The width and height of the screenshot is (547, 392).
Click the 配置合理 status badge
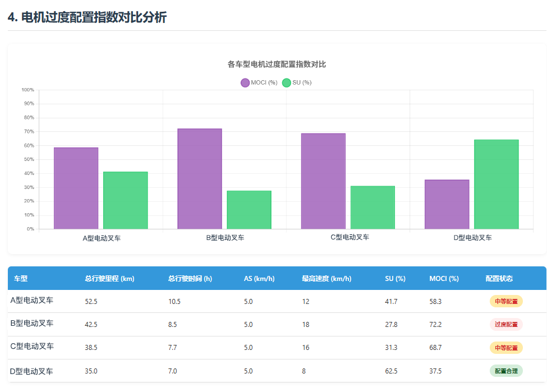tap(506, 371)
